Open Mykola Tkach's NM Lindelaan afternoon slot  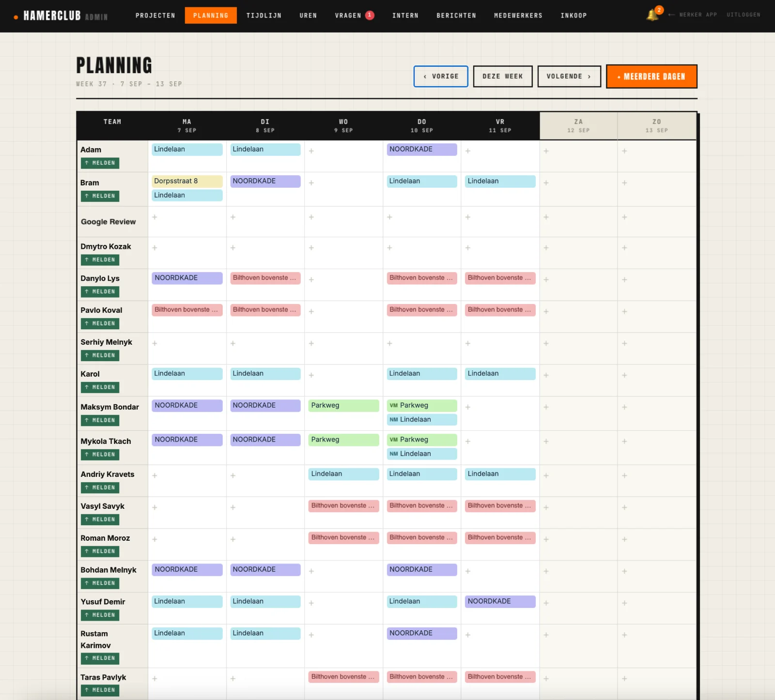tap(422, 454)
